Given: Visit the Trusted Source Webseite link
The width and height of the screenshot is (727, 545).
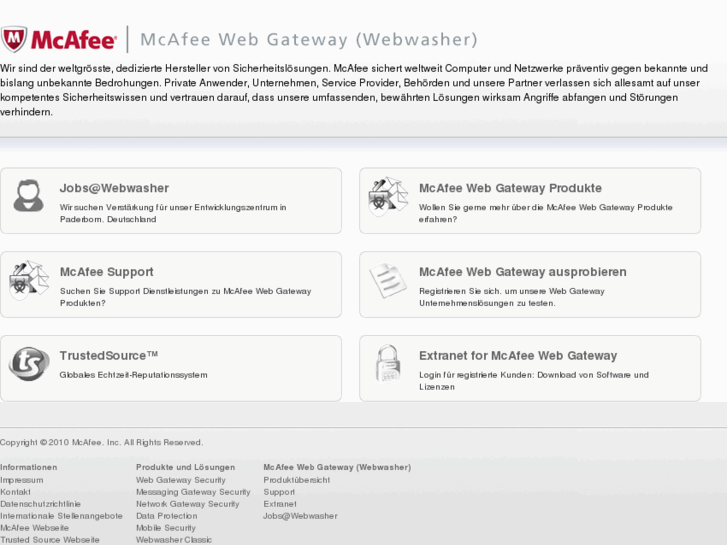Looking at the screenshot, I should 50,540.
